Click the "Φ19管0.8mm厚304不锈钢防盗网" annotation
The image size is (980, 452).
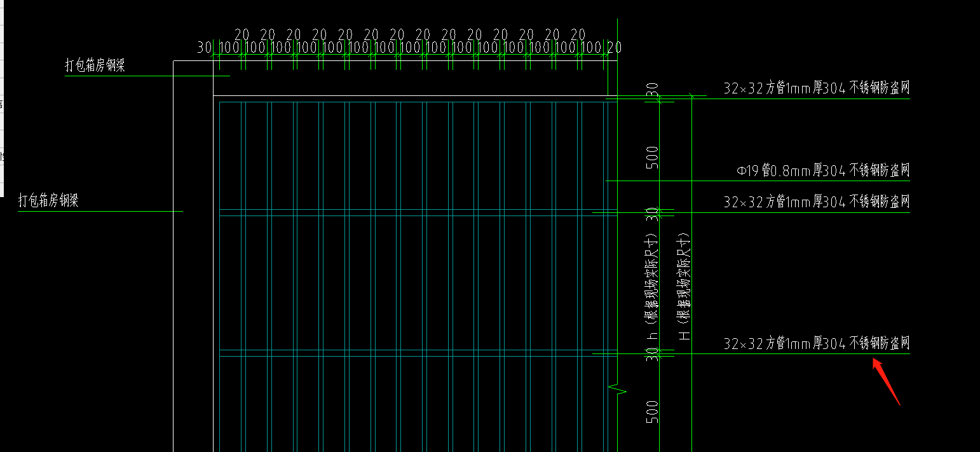pos(823,170)
